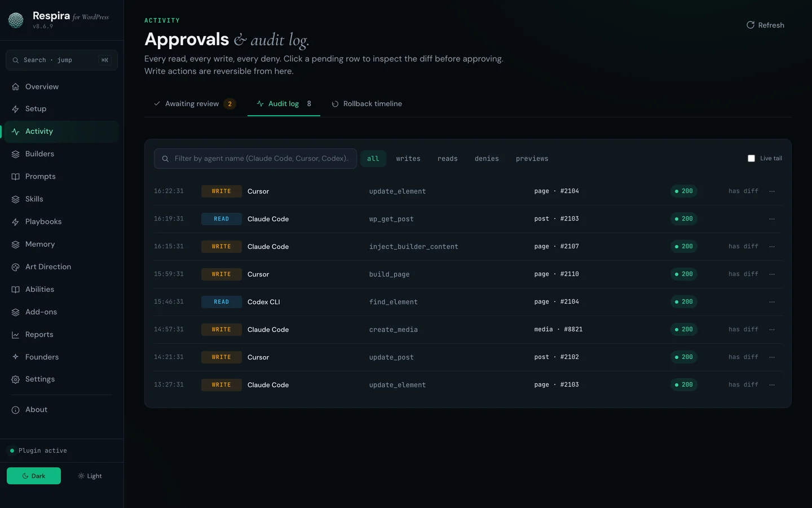Click the Add-ons stack icon

click(x=15, y=312)
